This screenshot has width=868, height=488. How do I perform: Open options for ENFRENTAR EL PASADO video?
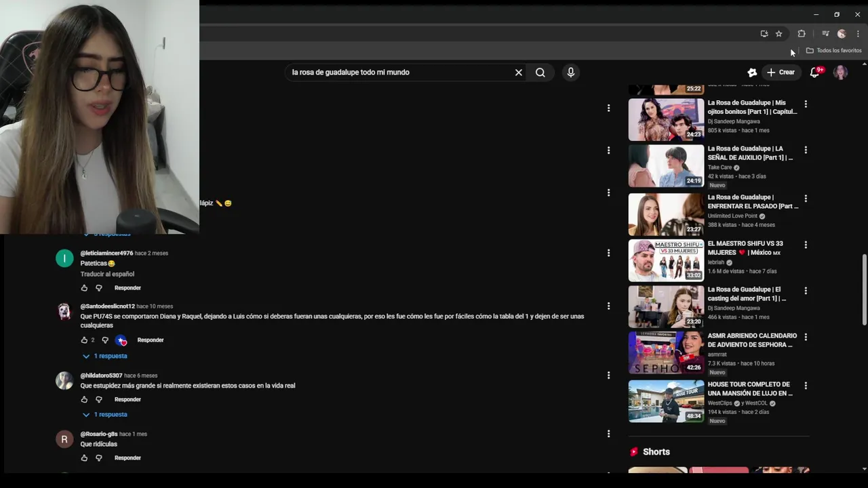pos(806,199)
